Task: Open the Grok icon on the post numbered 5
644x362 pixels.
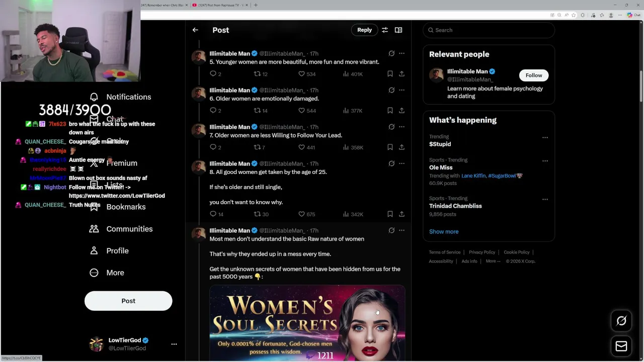Action: pyautogui.click(x=391, y=53)
